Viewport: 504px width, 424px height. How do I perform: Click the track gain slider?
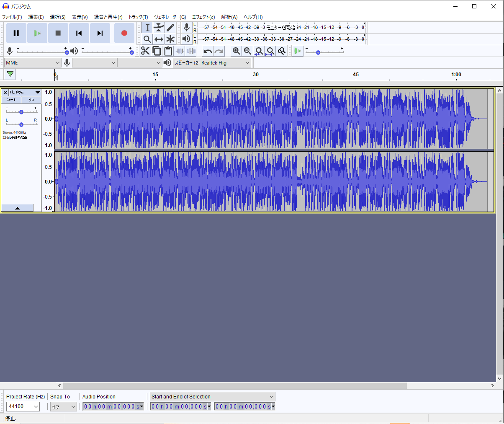[x=21, y=111]
